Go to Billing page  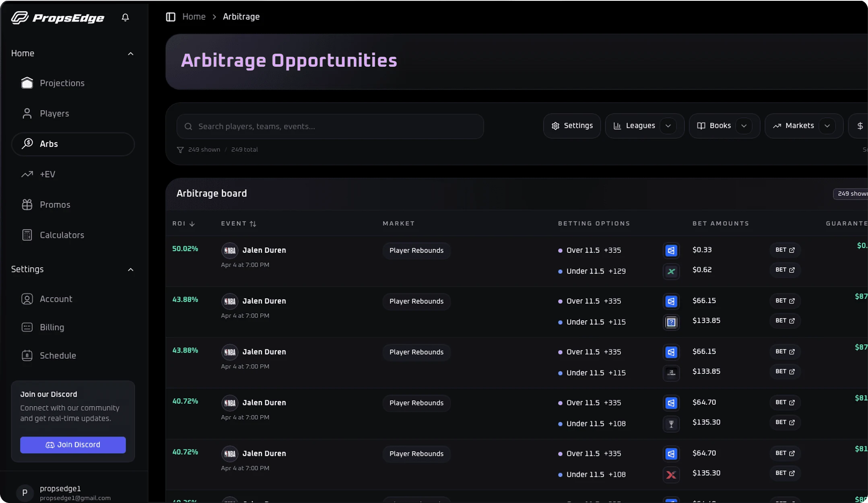pos(73,327)
